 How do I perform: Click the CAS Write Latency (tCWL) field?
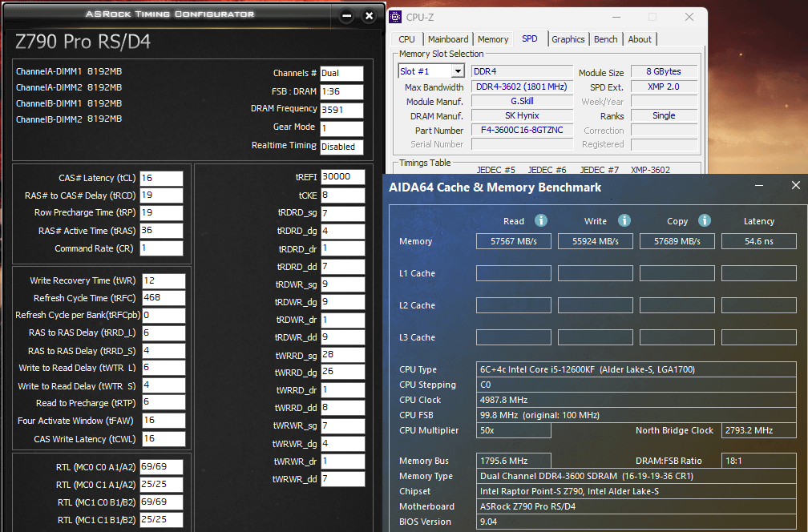pyautogui.click(x=164, y=439)
